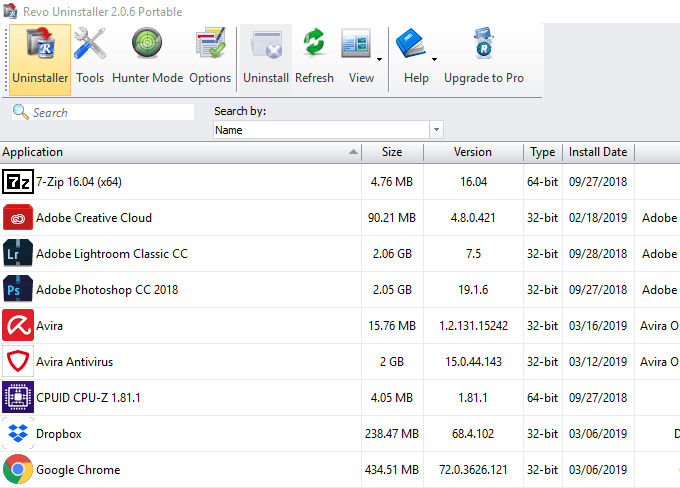The image size is (680, 488).
Task: Open the Help book icon
Action: coord(410,43)
